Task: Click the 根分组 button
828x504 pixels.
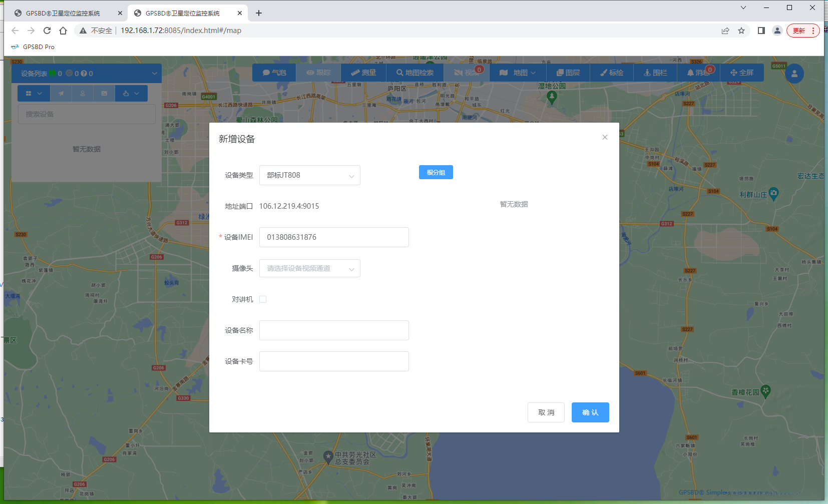Action: point(436,172)
